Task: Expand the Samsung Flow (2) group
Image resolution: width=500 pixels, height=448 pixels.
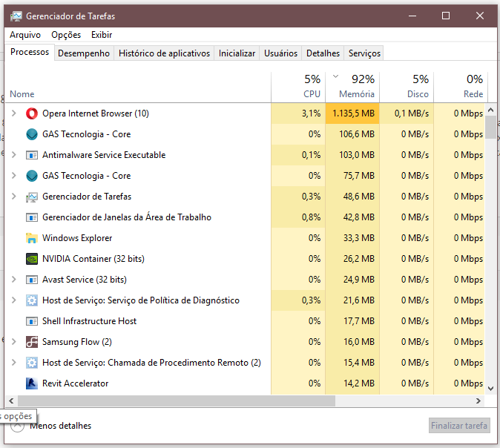Action: click(13, 341)
